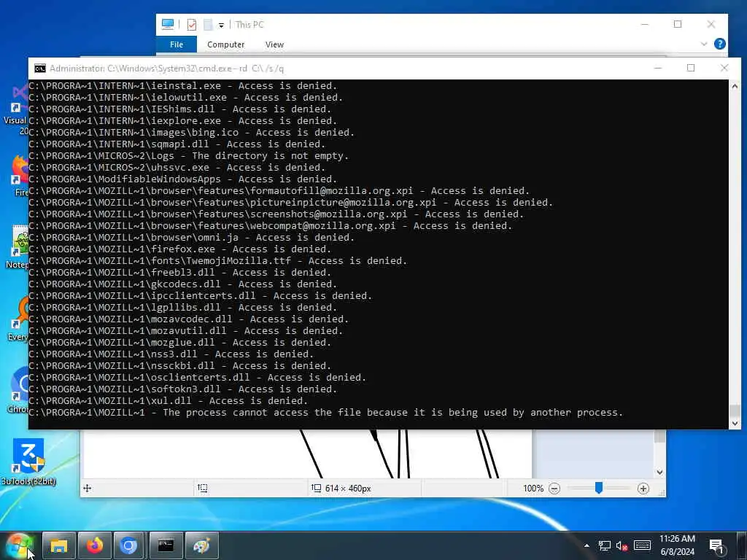Click the TwemojiMozilla.ttf access denied line
747x560 pixels.
pos(217,260)
